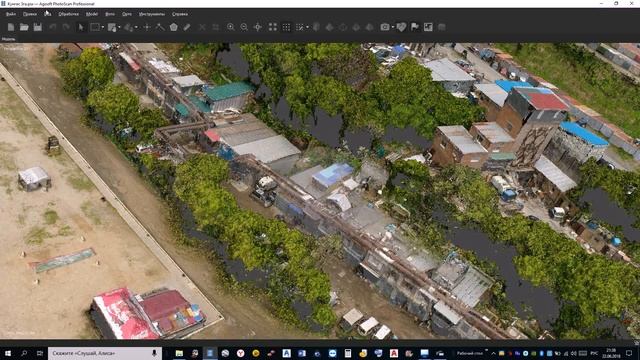This screenshot has width=640, height=360.
Task: Click the Delete selection X icon
Action: (202, 27)
